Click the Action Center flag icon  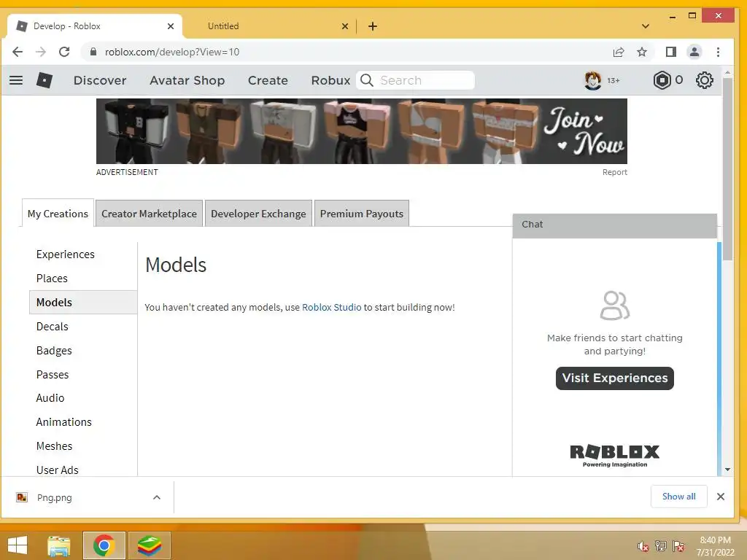coord(678,545)
